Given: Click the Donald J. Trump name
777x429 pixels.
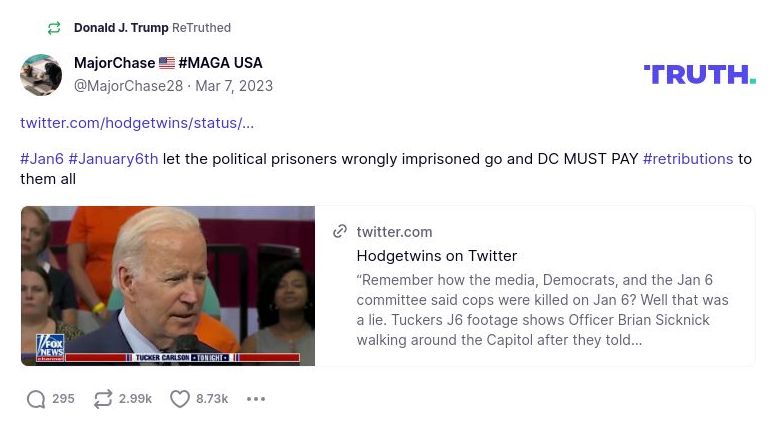Looking at the screenshot, I should tap(121, 28).
